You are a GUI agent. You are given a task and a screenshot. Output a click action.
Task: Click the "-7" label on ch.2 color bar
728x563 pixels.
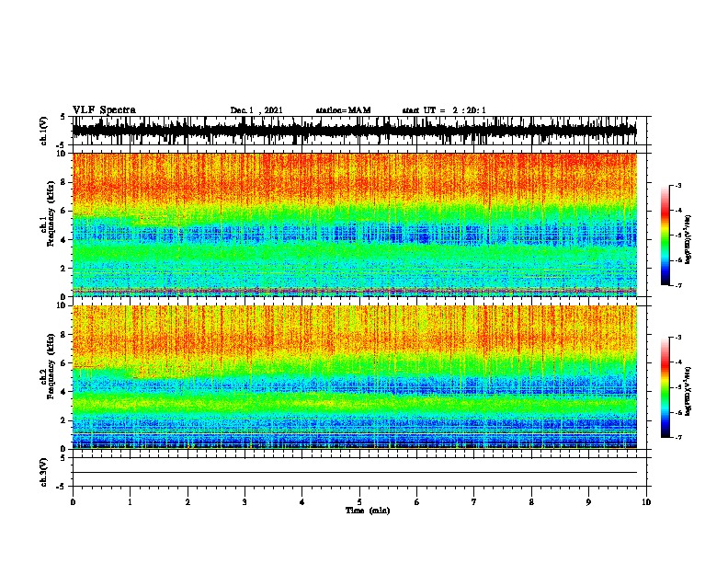(677, 437)
